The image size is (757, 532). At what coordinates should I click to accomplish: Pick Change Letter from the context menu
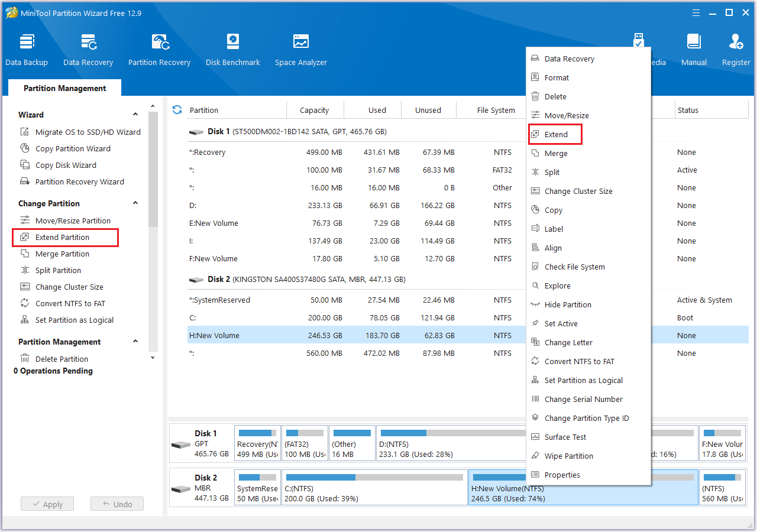point(588,342)
